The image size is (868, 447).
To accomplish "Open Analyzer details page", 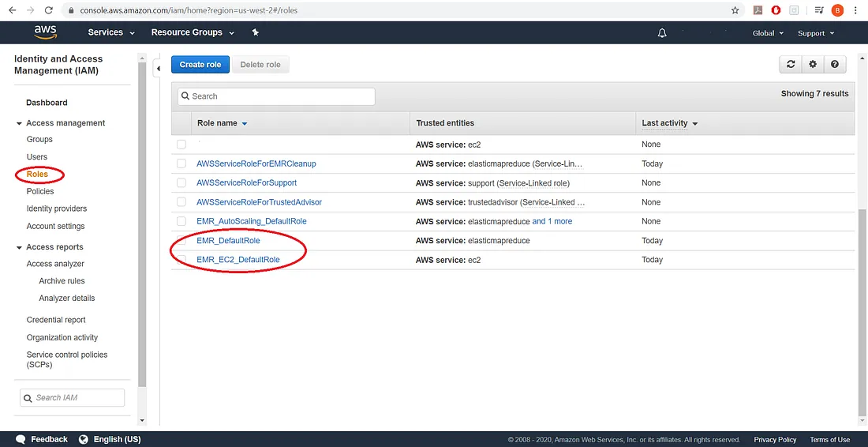I will click(x=66, y=298).
